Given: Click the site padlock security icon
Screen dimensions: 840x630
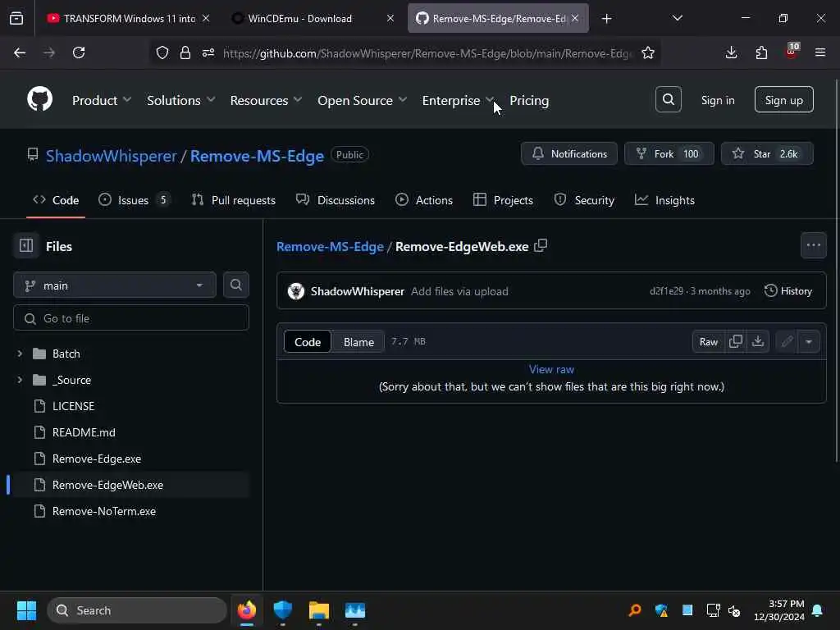Looking at the screenshot, I should [185, 52].
